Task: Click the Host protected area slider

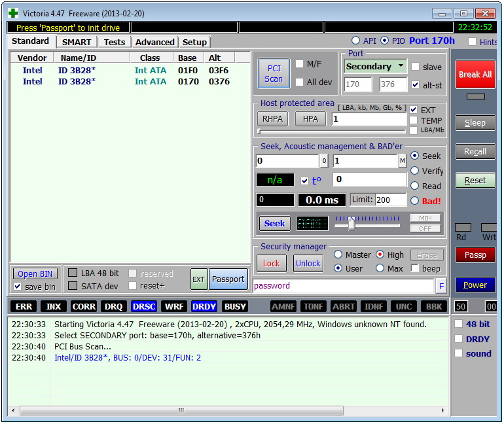Action: [331, 131]
